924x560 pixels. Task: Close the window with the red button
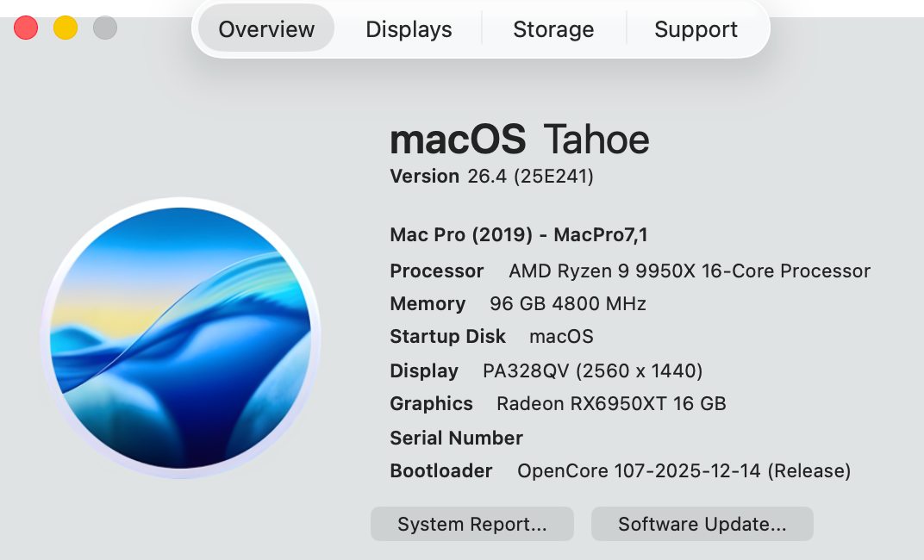tap(26, 28)
